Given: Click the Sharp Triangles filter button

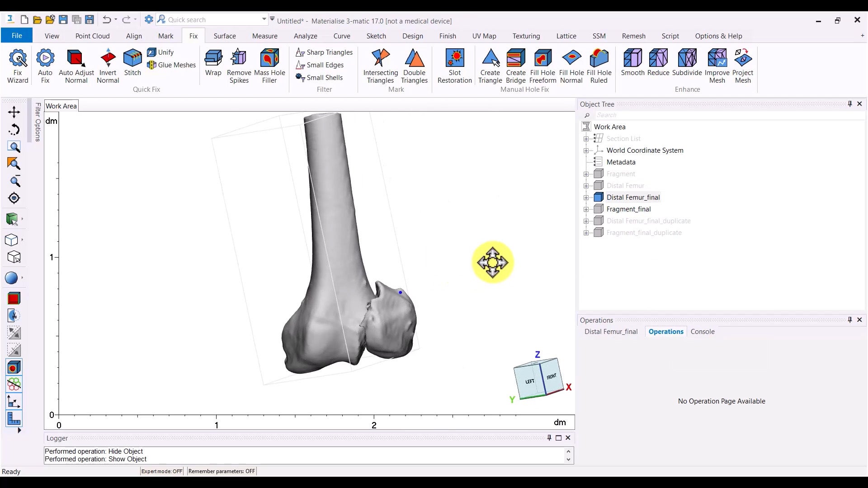Looking at the screenshot, I should pos(324,52).
